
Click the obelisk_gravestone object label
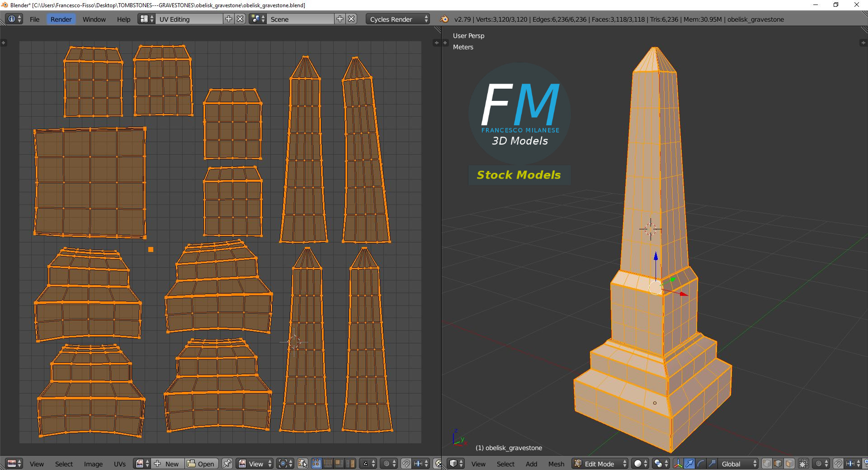[x=509, y=448]
